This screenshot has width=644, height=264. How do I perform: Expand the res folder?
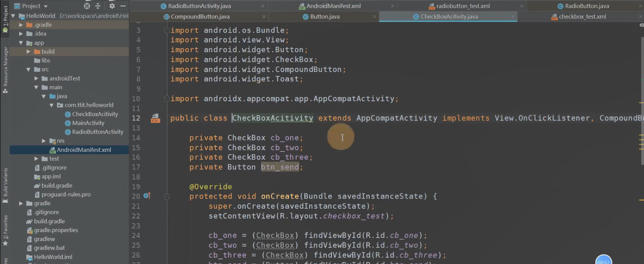click(44, 141)
